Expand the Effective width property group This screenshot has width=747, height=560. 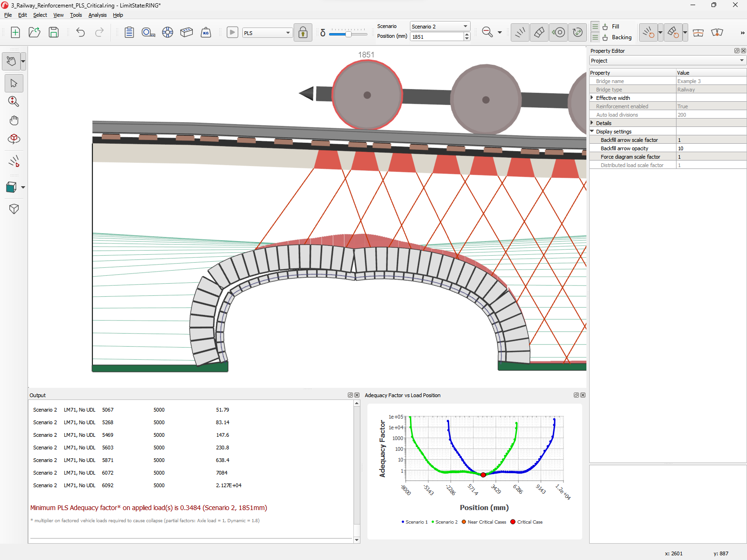tap(592, 98)
